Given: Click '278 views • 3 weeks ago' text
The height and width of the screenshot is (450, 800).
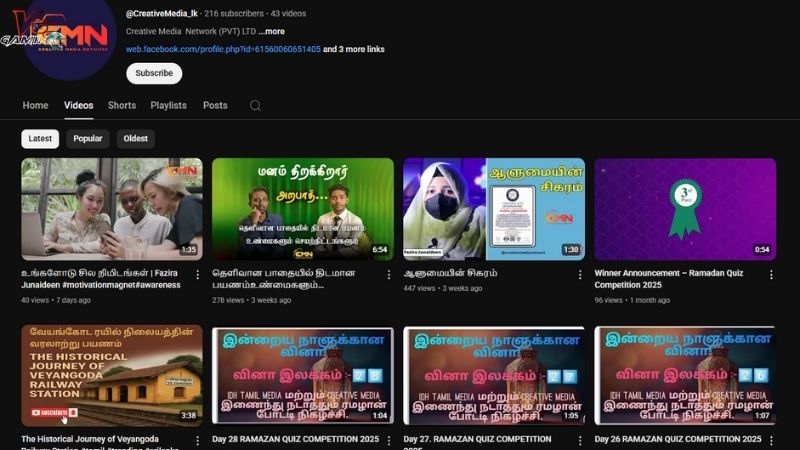Looking at the screenshot, I should tap(252, 301).
